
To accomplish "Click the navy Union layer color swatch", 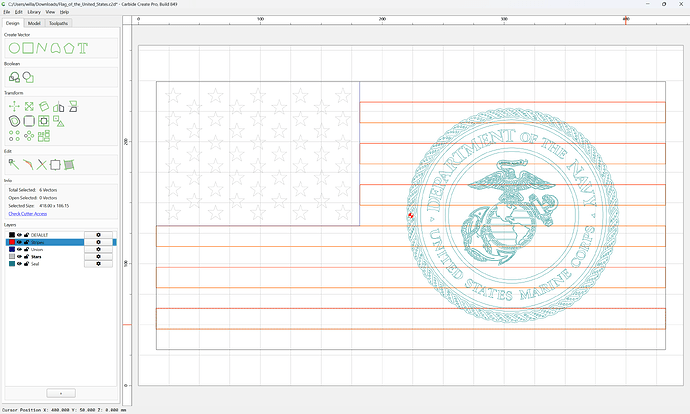I will 12,249.
